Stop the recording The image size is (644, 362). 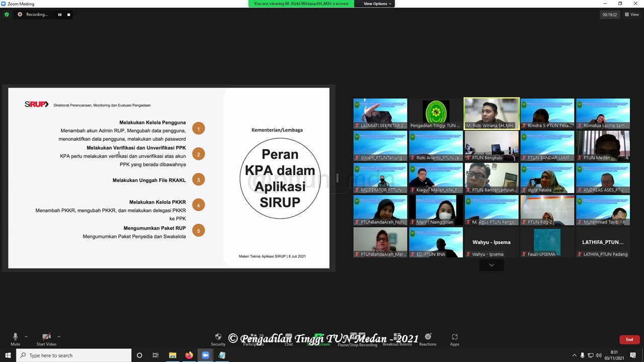[x=69, y=15]
